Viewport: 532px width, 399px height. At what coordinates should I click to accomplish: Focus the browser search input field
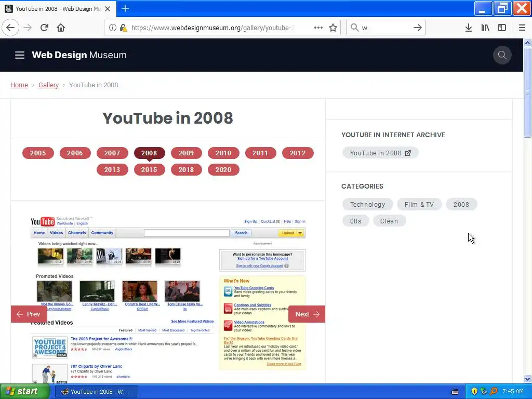[385, 28]
